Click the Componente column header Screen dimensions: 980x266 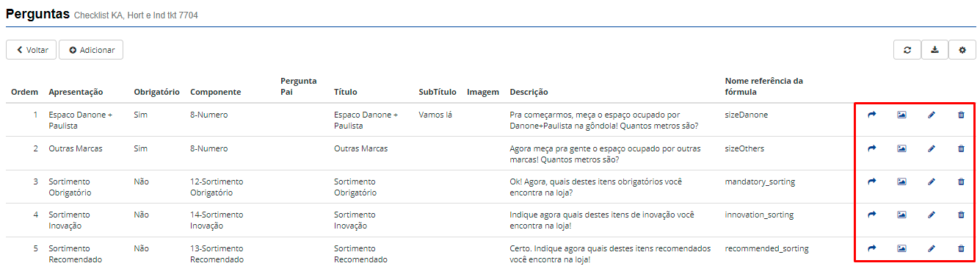pyautogui.click(x=215, y=92)
